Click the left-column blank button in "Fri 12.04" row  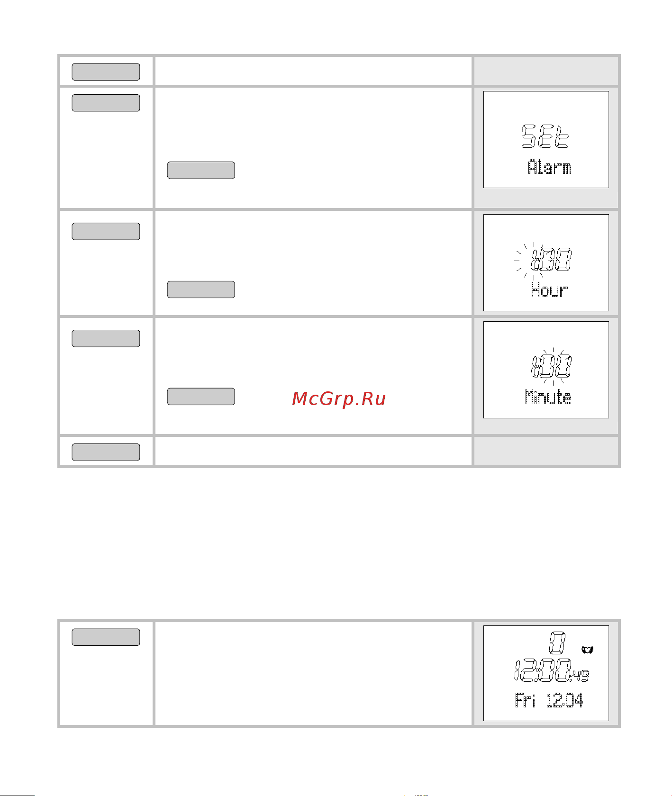click(106, 637)
